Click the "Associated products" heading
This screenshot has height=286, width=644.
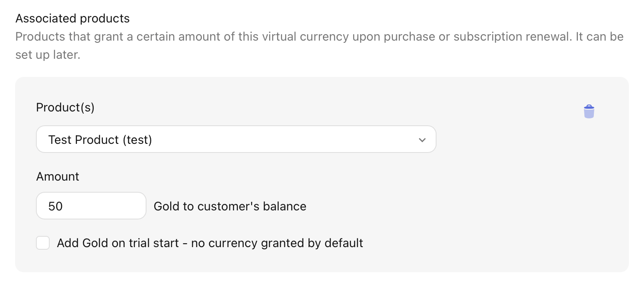pos(72,19)
